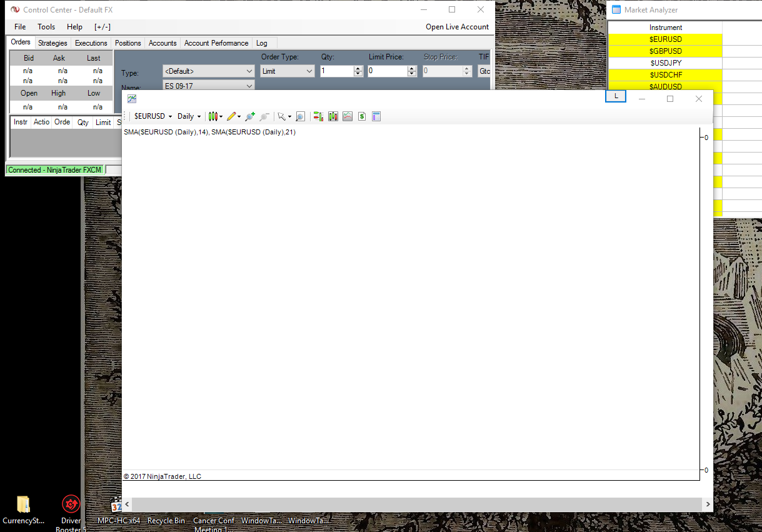
Task: Open the Type <Default> combo box
Action: 208,71
